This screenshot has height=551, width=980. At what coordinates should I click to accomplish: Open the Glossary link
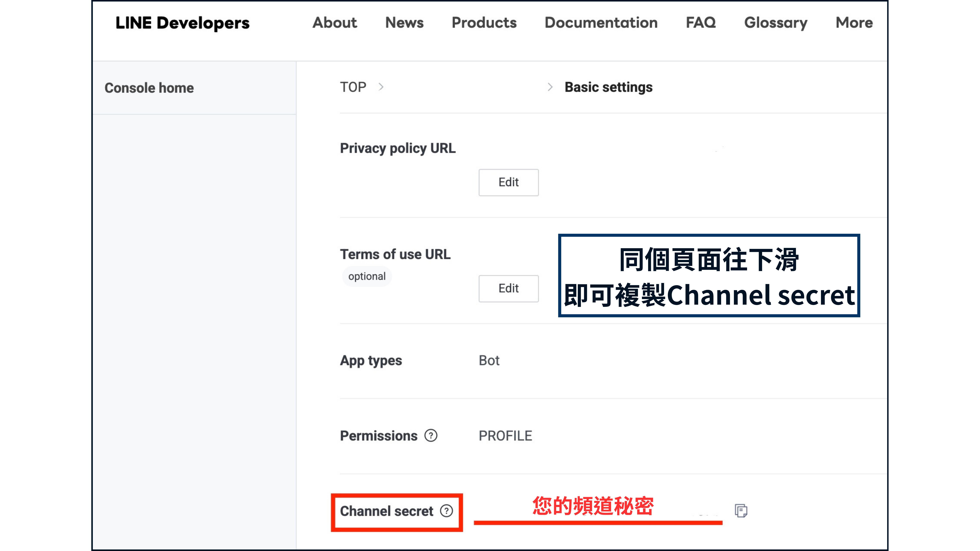tap(775, 23)
